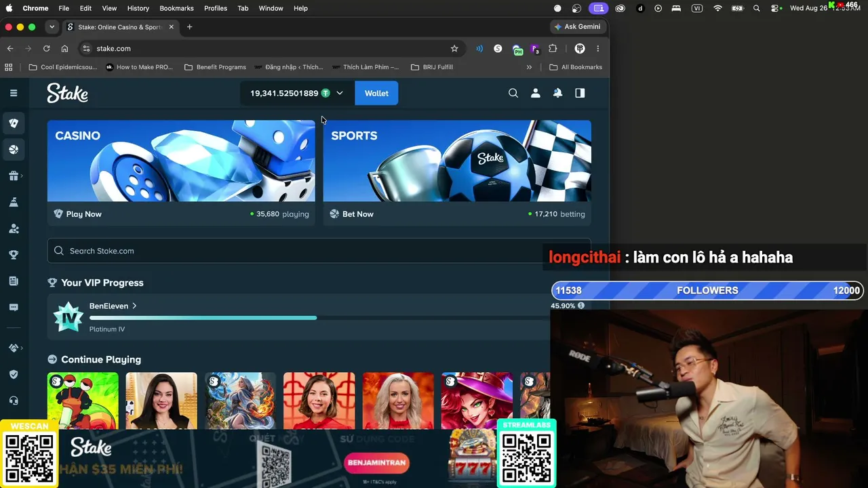Open Live Support headset icon in sidebar
Viewport: 868px width, 488px height.
tap(14, 401)
